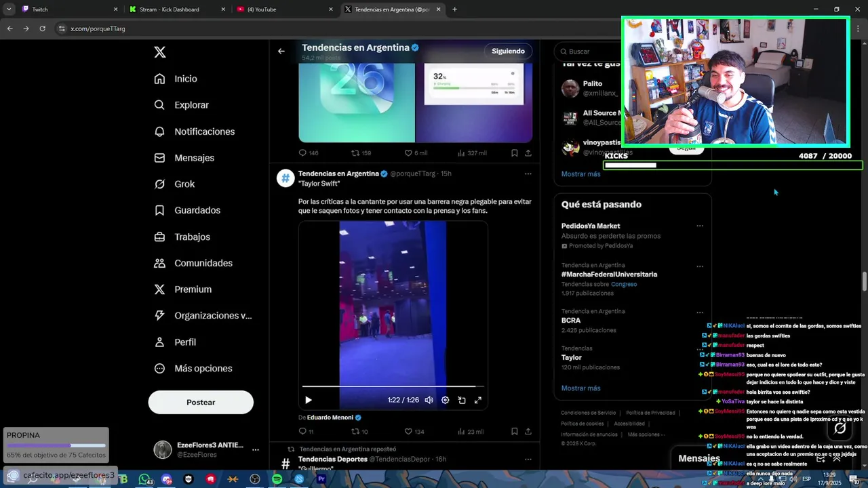Image resolution: width=868 pixels, height=488 pixels.
Task: Open Spotify from the taskbar
Action: pyautogui.click(x=277, y=479)
